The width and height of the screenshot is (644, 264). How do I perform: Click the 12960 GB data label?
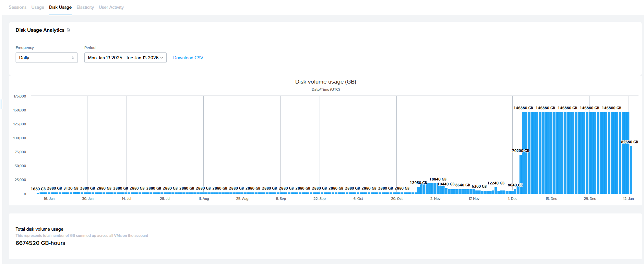(418, 183)
